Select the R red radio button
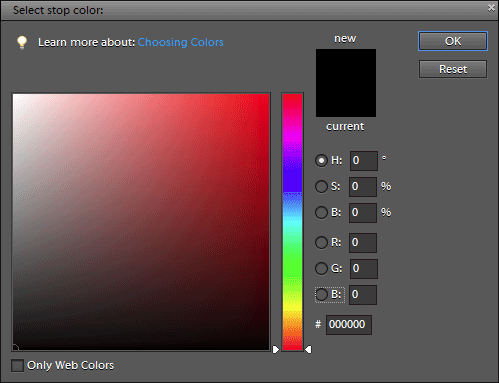This screenshot has width=499, height=383. point(321,242)
